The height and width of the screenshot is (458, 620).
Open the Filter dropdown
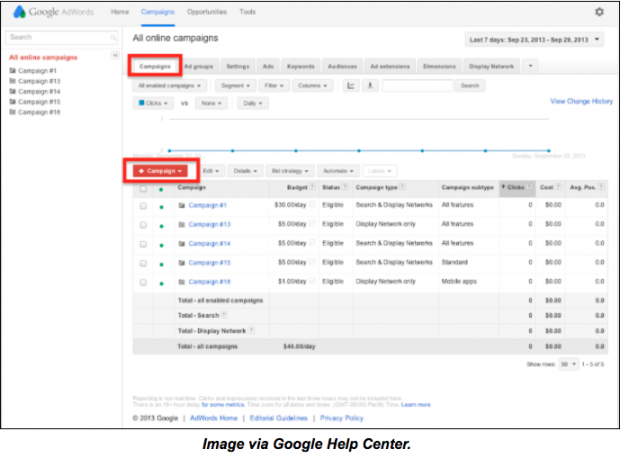click(x=274, y=85)
